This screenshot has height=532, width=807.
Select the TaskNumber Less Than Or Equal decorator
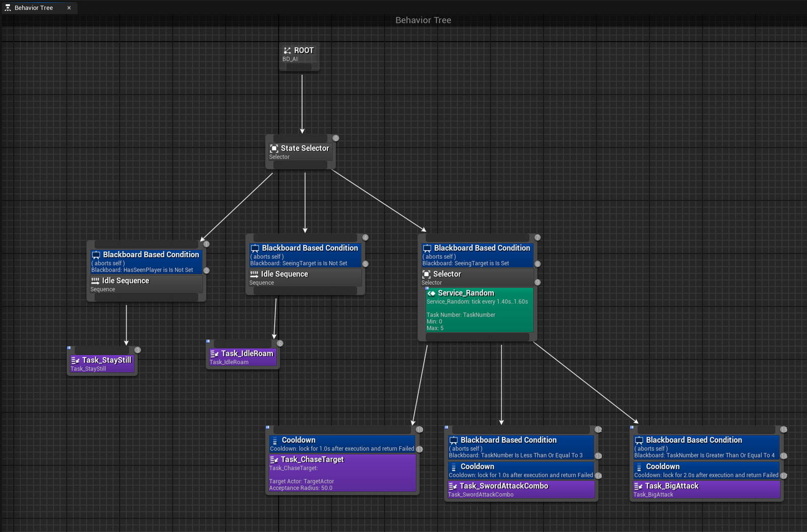520,447
